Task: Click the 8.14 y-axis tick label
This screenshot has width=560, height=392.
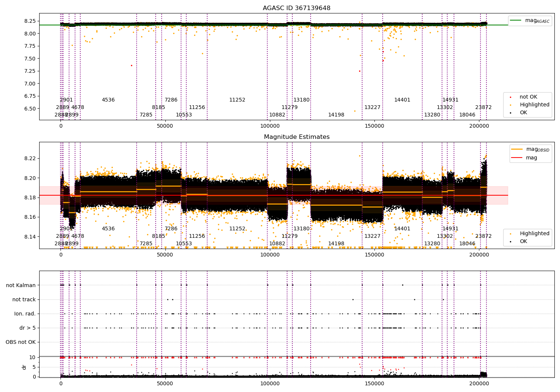Action: [x=29, y=237]
